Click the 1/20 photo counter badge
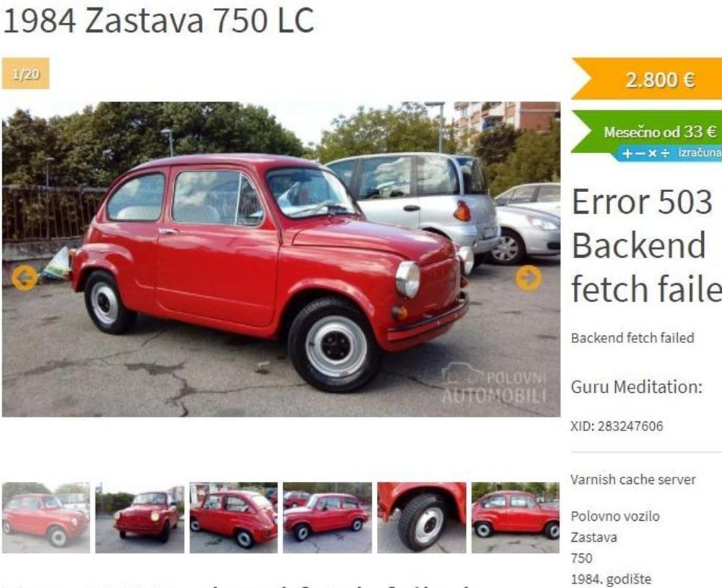This screenshot has width=722, height=588. coord(26,73)
